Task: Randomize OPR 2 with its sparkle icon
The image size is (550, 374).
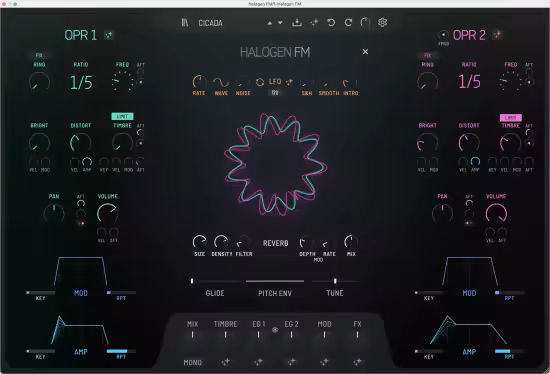Action: click(497, 35)
